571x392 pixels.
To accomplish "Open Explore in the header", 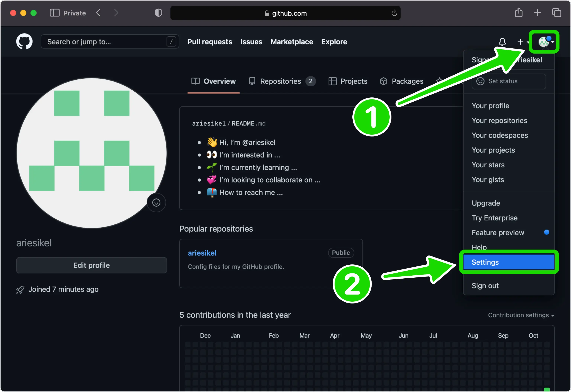I will tap(334, 42).
